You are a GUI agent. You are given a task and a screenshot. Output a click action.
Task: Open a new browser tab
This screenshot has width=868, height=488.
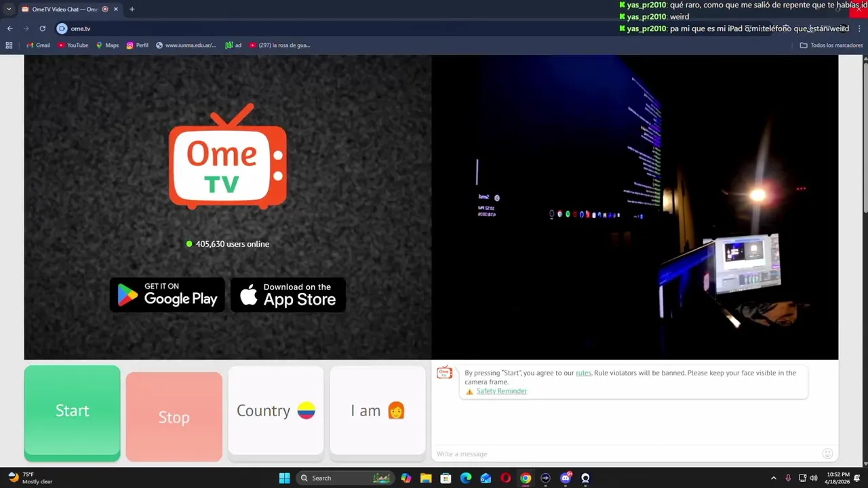[x=132, y=9]
